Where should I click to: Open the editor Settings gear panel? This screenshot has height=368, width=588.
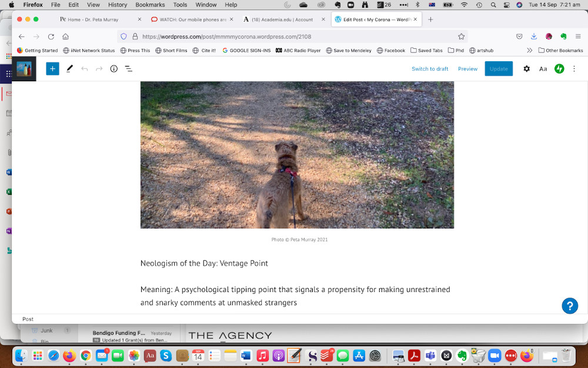pos(526,69)
